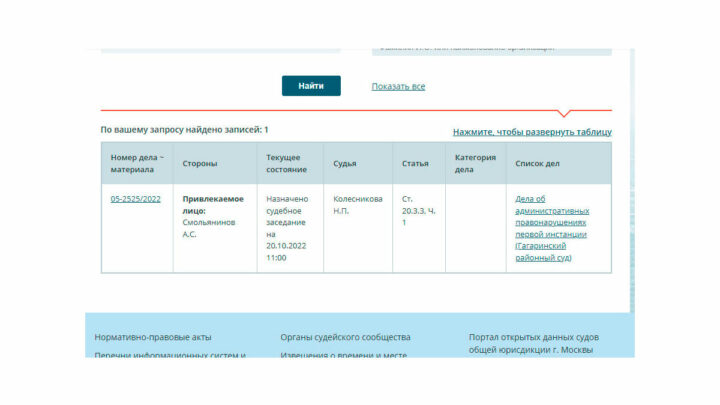720x405 pixels.
Task: Open Дела об административных правонарушениях link
Action: point(552,228)
